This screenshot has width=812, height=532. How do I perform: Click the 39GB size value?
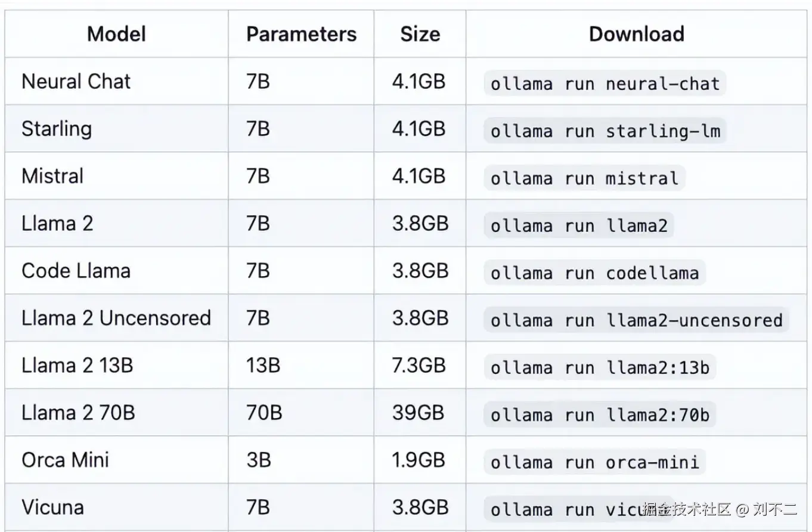click(x=418, y=413)
